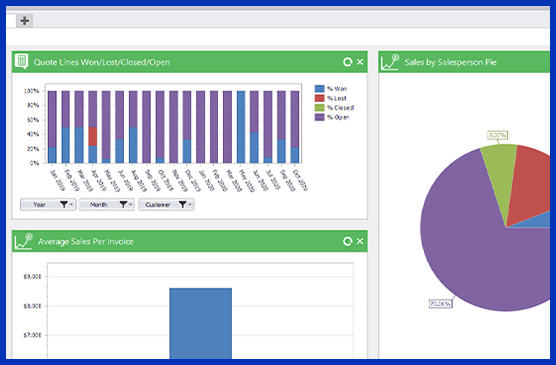The width and height of the screenshot is (556, 365).
Task: Close the Quote Lines Won/Lost/Closed/Open panel
Action: [360, 62]
